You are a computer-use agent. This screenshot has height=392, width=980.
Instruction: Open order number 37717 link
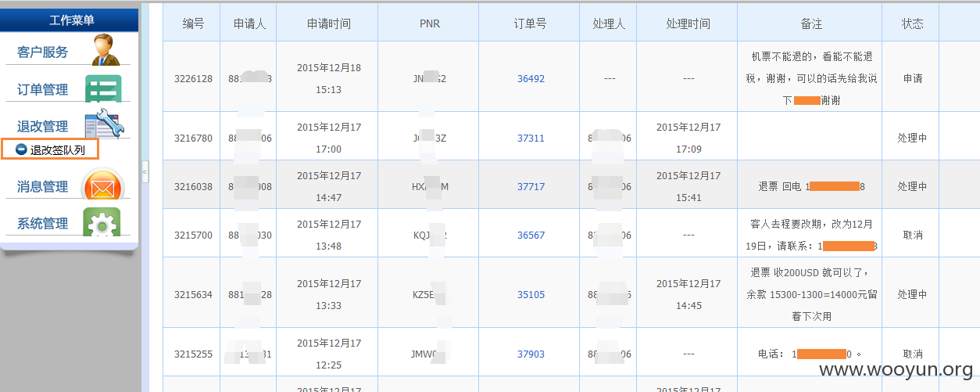(531, 187)
